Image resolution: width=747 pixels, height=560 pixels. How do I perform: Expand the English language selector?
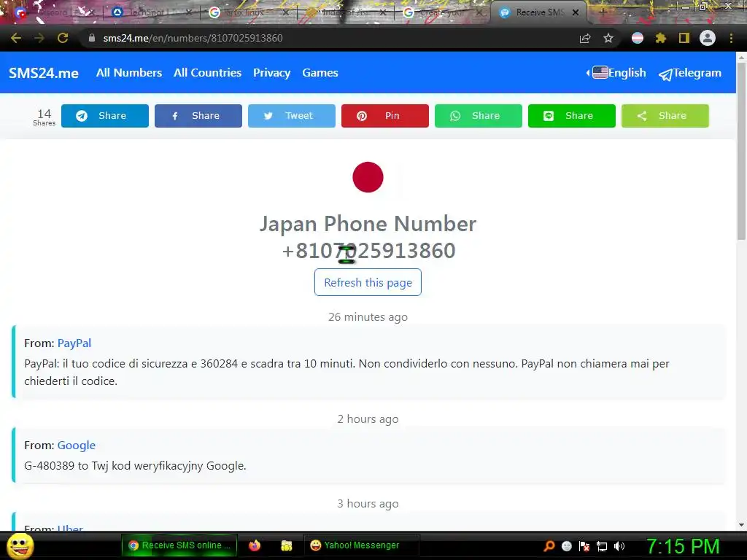pyautogui.click(x=616, y=73)
